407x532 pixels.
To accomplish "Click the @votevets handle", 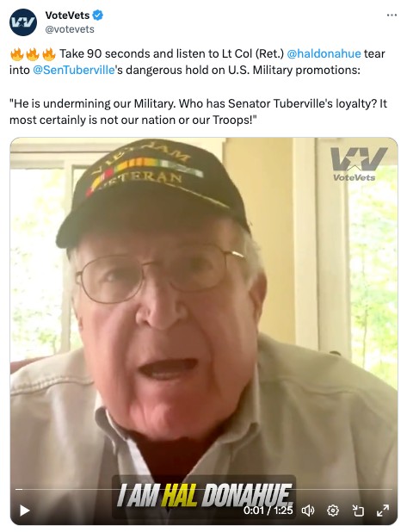I will 70,29.
